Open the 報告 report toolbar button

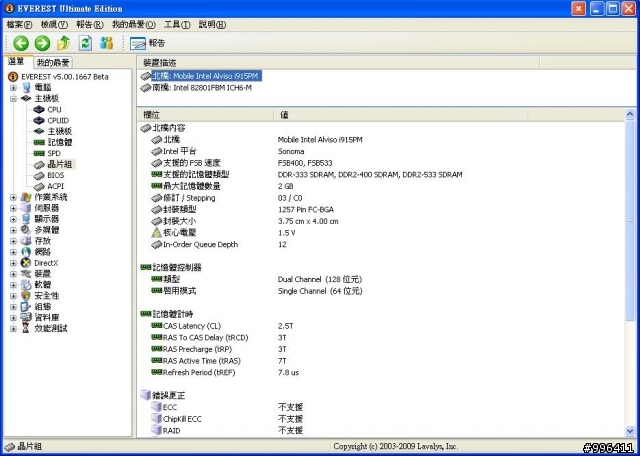click(x=147, y=43)
